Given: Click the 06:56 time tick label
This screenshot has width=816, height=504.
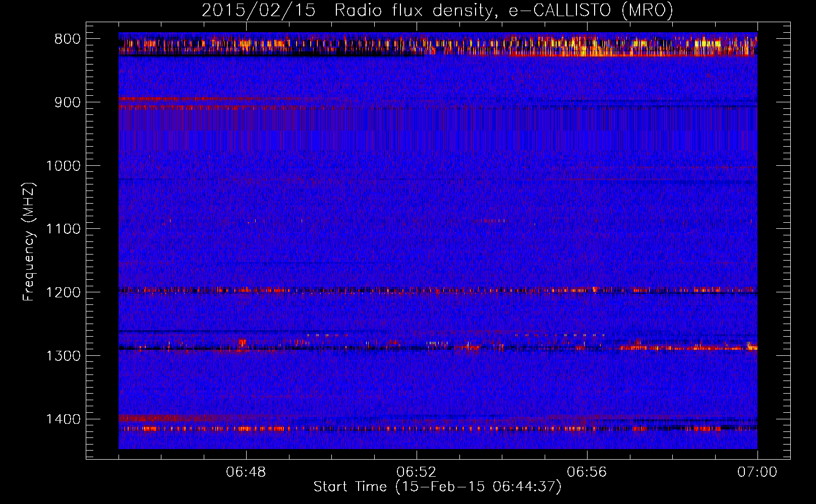Looking at the screenshot, I should click(x=587, y=472).
